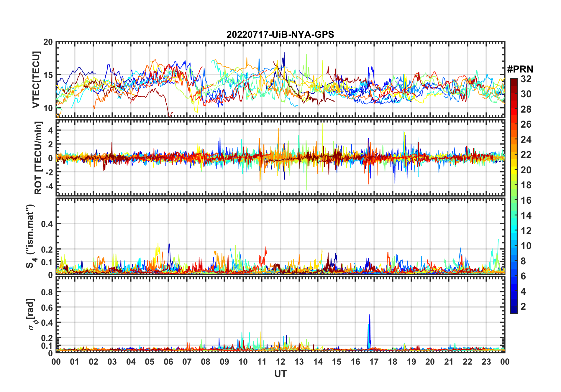Click VTEC axis tick label 10
This screenshot has height=392, width=561.
48,108
